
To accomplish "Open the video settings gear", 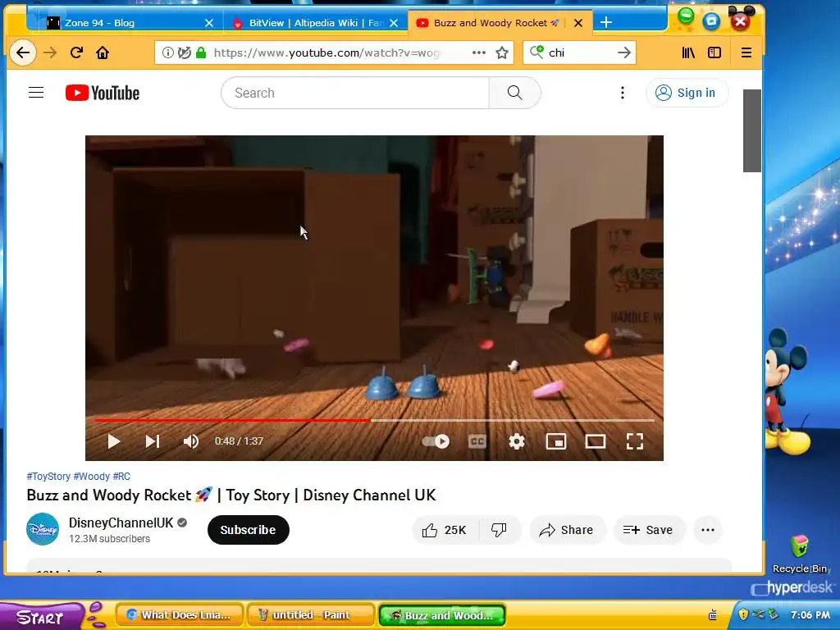I will [517, 441].
